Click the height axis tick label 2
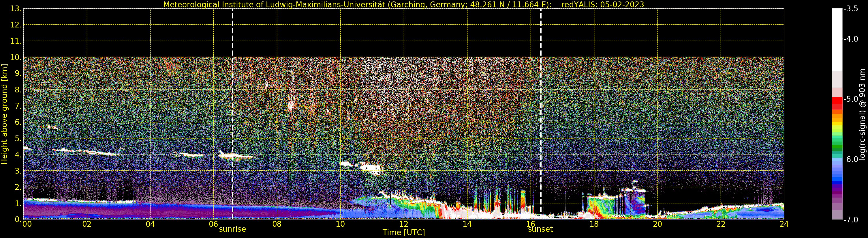The height and width of the screenshot is (238, 868). (x=18, y=187)
